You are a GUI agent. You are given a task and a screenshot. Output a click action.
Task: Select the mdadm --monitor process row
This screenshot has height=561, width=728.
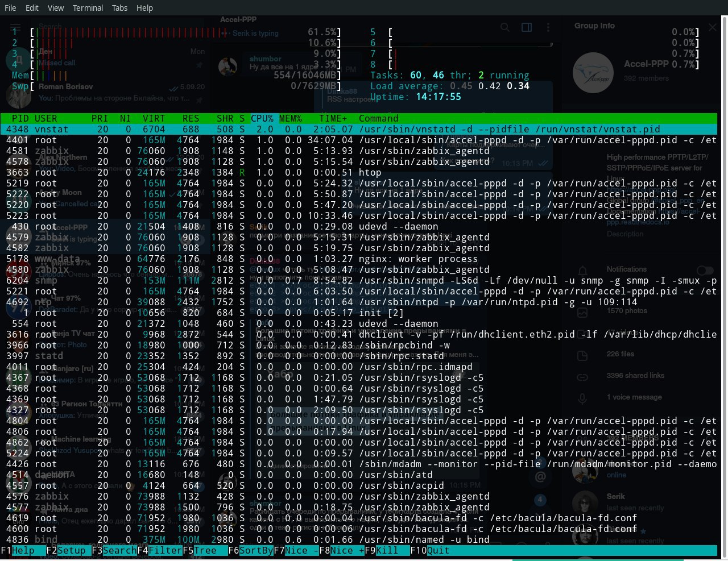pos(358,464)
